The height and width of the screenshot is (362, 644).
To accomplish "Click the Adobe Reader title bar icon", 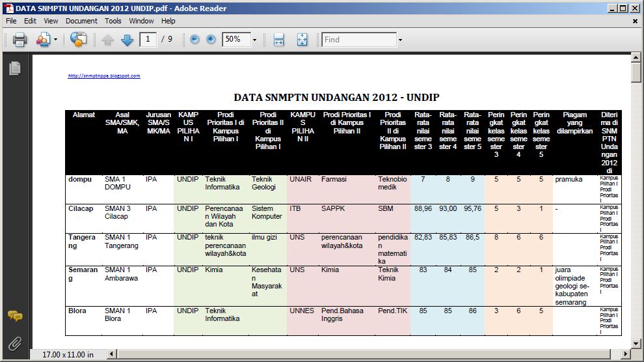I will click(x=8, y=8).
